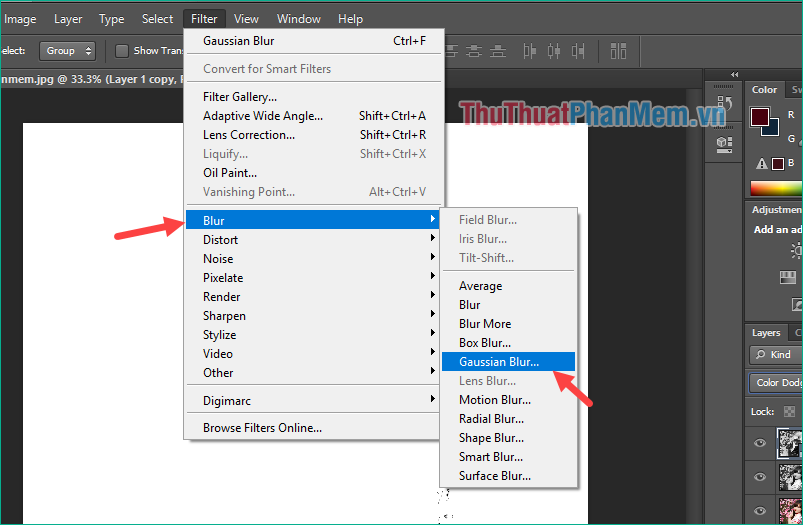Lock transparent pixels icon in Layers
The width and height of the screenshot is (803, 525).
pos(789,411)
